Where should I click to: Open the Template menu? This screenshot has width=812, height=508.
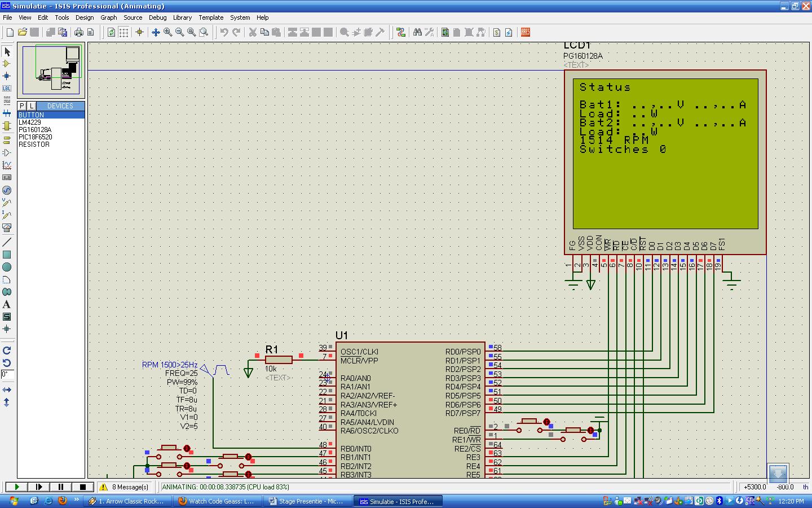[211, 17]
